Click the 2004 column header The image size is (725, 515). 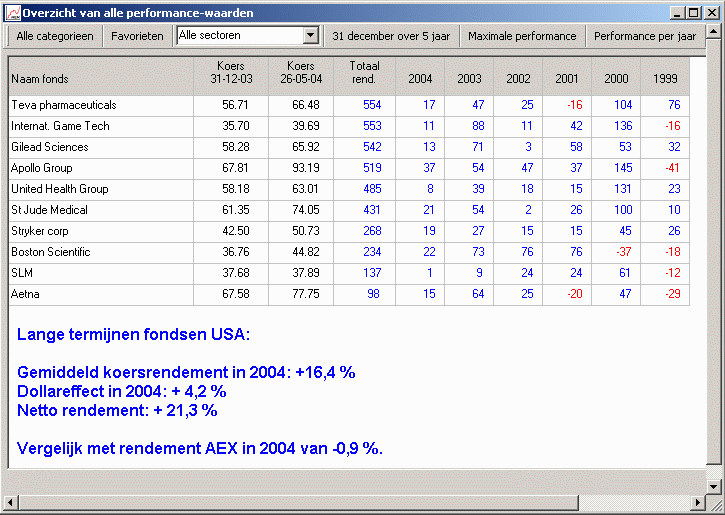tap(421, 78)
